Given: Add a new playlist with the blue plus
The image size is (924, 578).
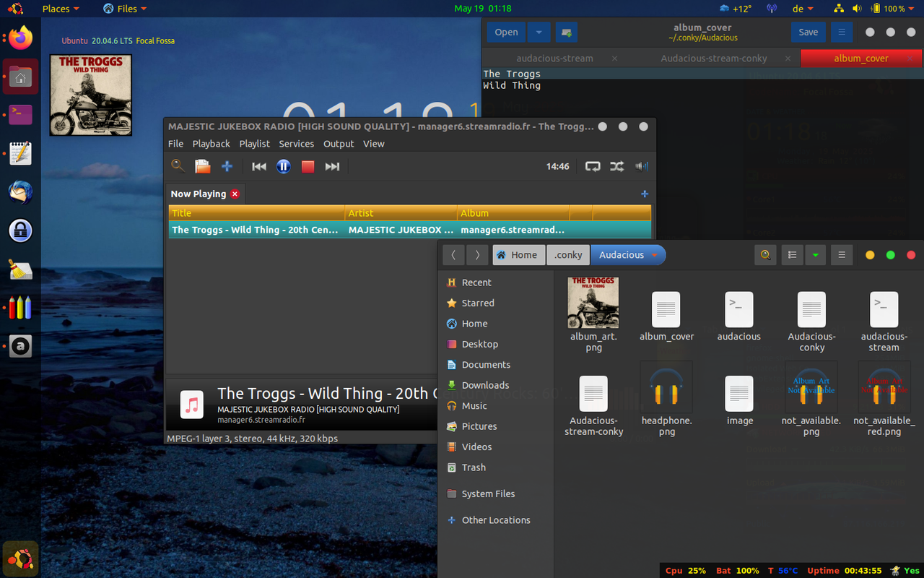Looking at the screenshot, I should 645,194.
